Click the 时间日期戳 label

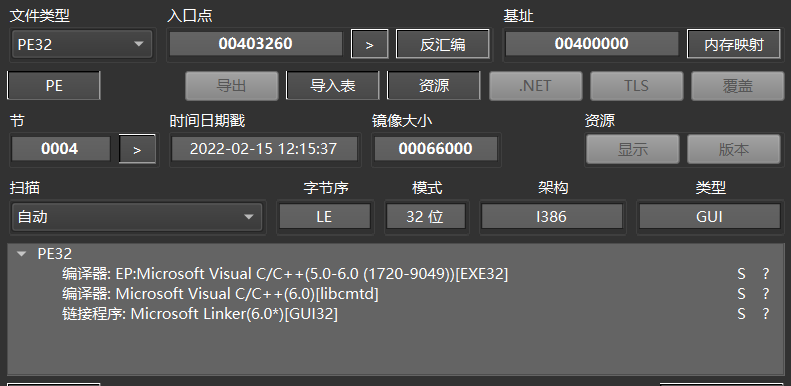tap(207, 121)
